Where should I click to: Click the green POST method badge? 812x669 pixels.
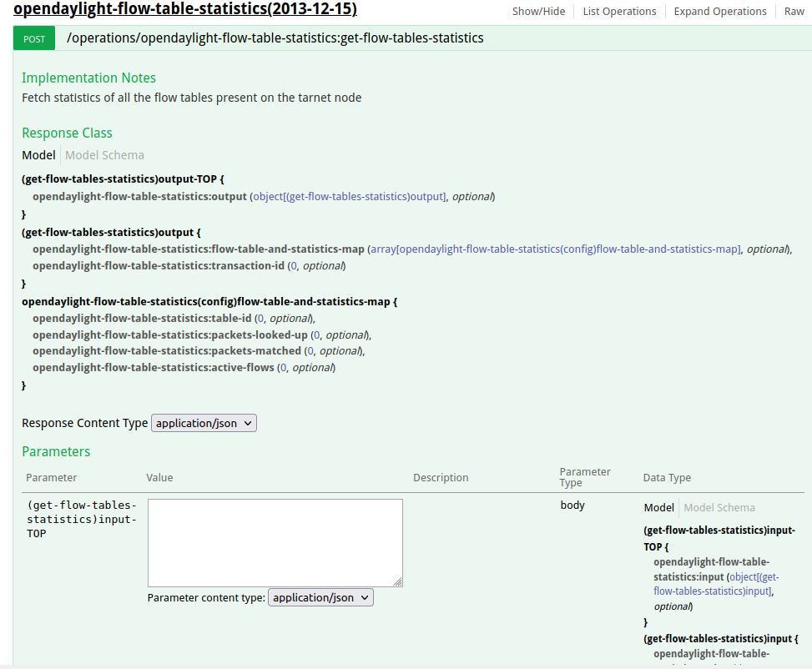34,38
